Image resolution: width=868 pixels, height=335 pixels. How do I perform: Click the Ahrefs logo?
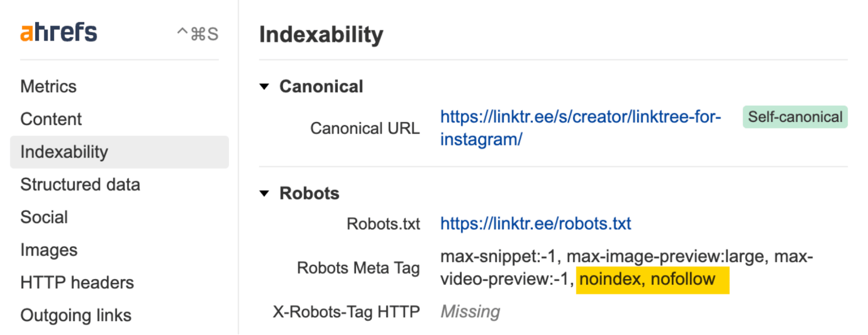59,32
